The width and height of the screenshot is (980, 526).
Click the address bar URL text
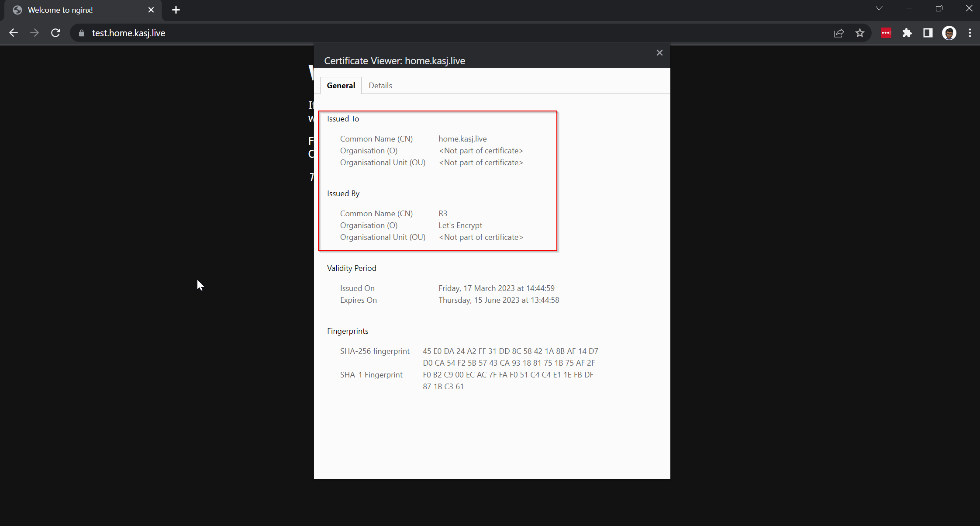click(x=128, y=33)
